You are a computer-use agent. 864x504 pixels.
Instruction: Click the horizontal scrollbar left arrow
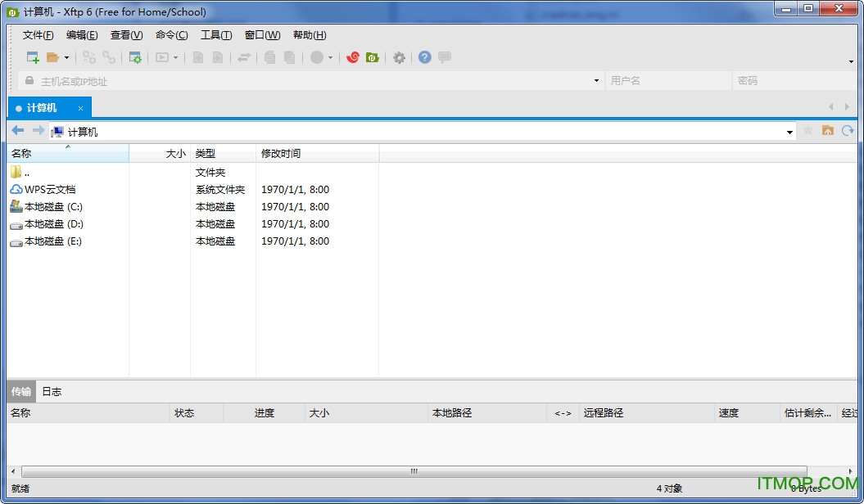(13, 471)
